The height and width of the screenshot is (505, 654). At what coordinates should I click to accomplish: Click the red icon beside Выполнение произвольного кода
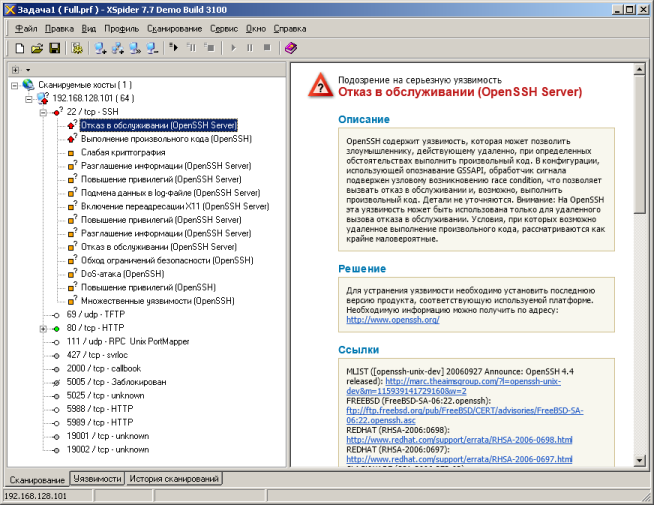(x=72, y=139)
